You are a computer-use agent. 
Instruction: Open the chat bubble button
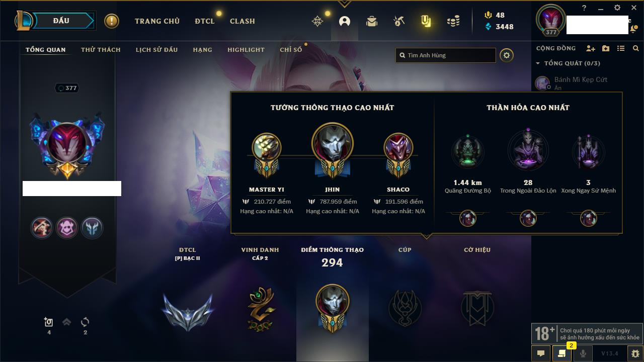541,353
